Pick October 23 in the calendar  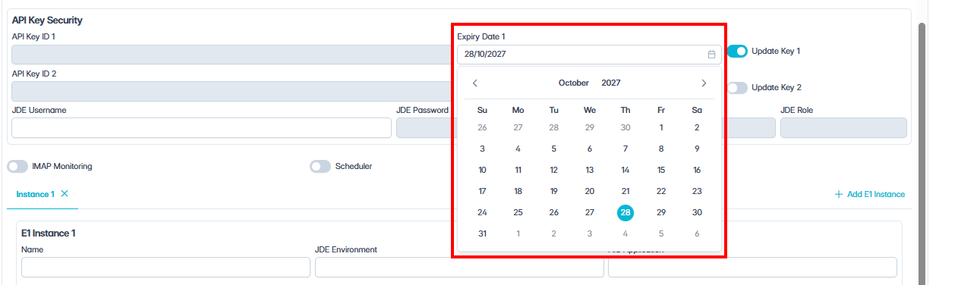[x=697, y=191]
